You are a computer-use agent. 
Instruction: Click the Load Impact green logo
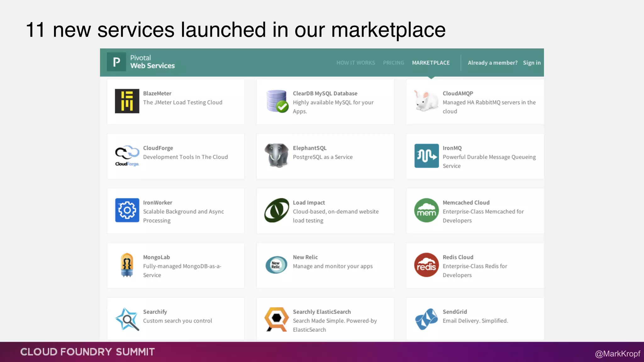click(277, 210)
